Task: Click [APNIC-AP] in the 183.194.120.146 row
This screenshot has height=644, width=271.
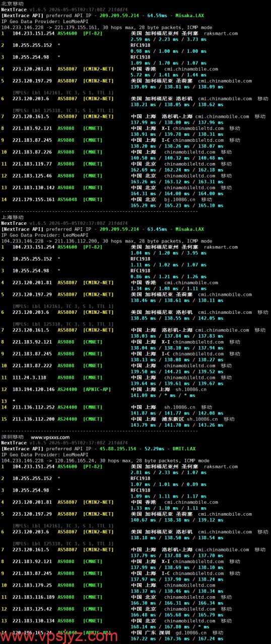Action: (96, 389)
